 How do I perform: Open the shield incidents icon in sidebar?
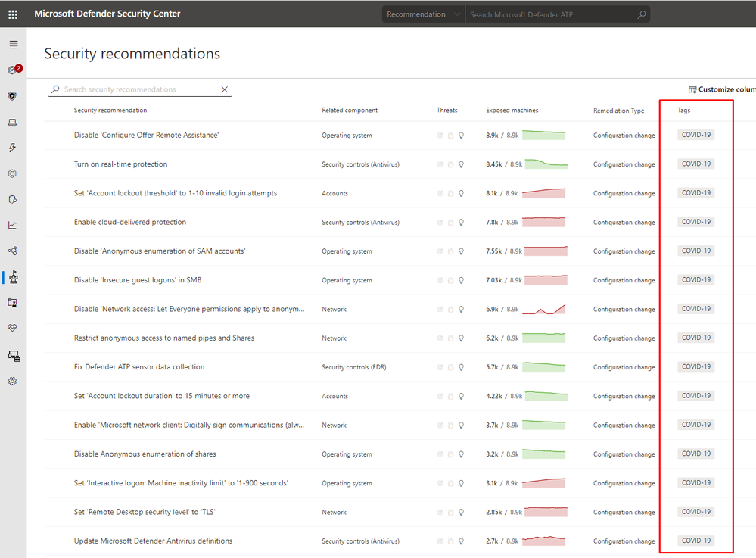click(13, 96)
